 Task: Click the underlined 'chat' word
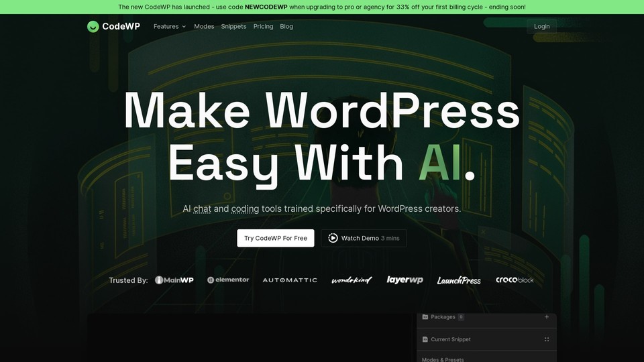click(x=202, y=209)
